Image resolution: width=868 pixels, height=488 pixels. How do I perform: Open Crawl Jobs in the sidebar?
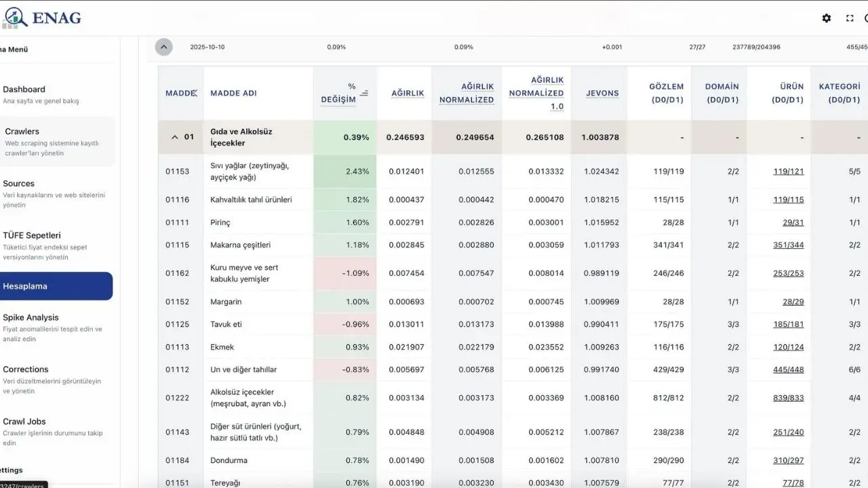pyautogui.click(x=24, y=422)
